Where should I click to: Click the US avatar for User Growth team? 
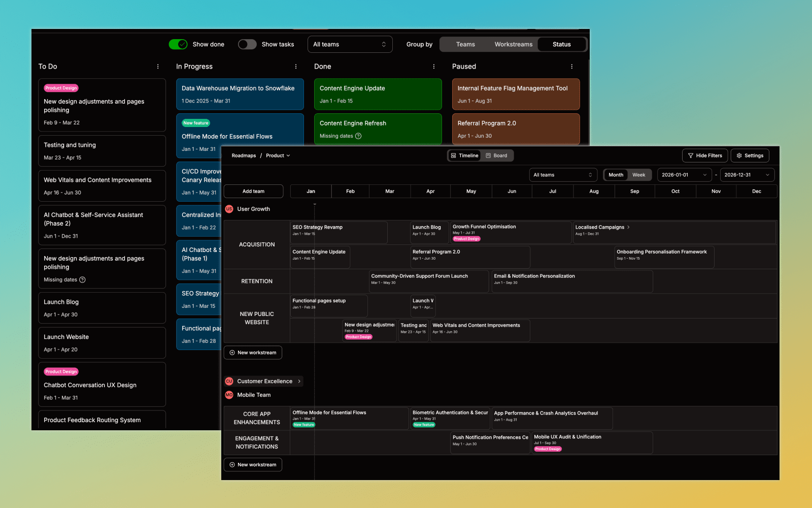click(229, 209)
